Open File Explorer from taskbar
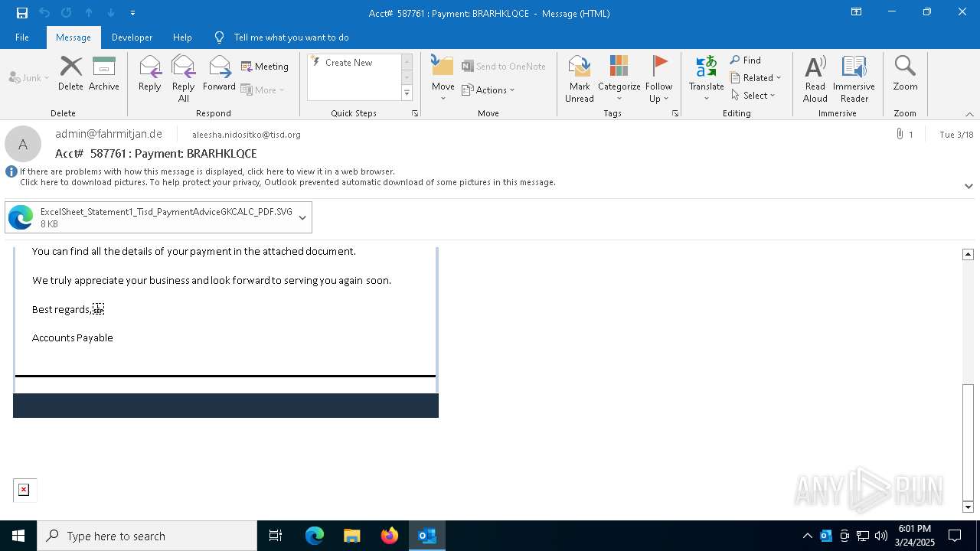980x551 pixels. [x=351, y=536]
